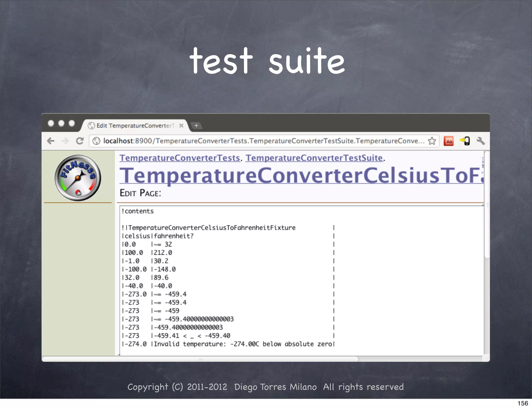Click the TemperatureConverterCelsiusToF page title link
This screenshot has width=532, height=409.
point(301,175)
